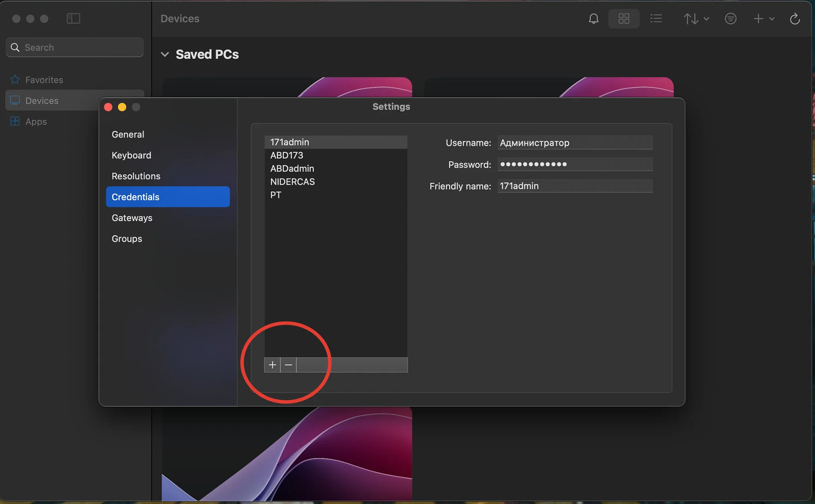Open the sort order arrows menu
The height and width of the screenshot is (504, 815).
point(696,19)
